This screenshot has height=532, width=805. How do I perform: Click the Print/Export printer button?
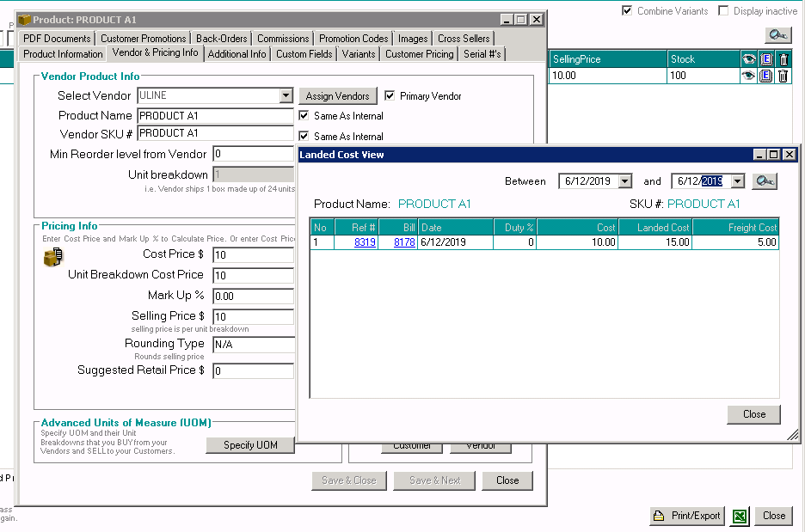pyautogui.click(x=687, y=516)
